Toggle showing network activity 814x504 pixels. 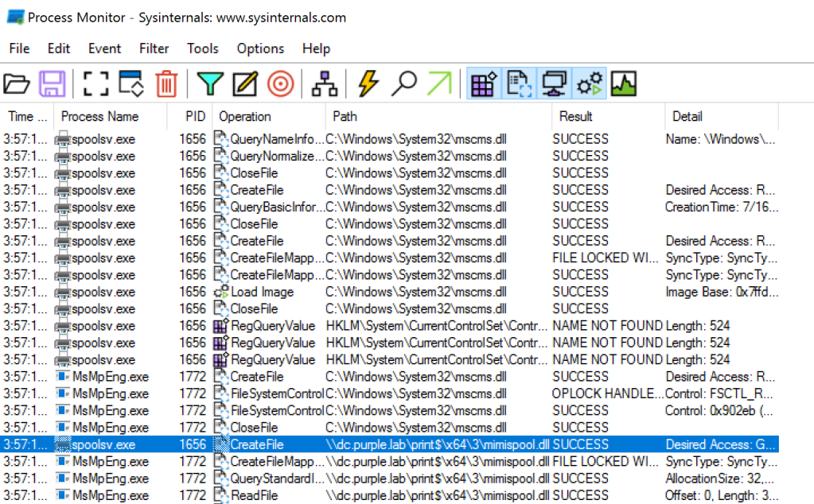554,83
